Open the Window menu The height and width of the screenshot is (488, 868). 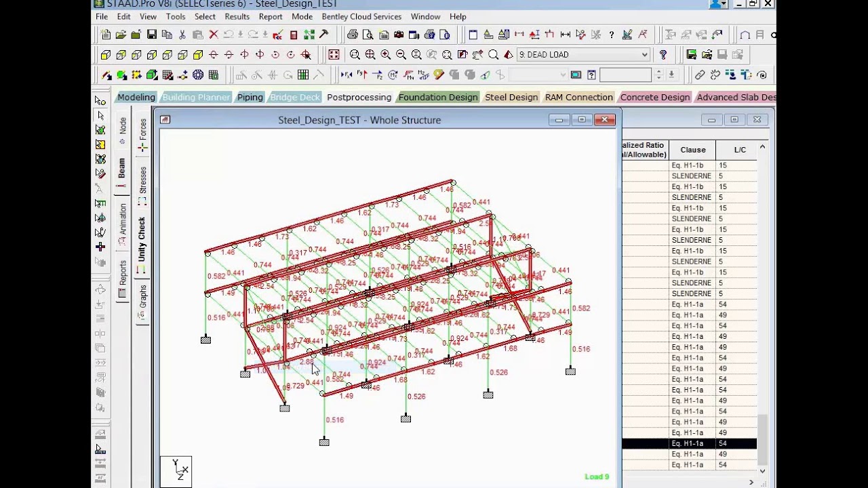coord(425,16)
